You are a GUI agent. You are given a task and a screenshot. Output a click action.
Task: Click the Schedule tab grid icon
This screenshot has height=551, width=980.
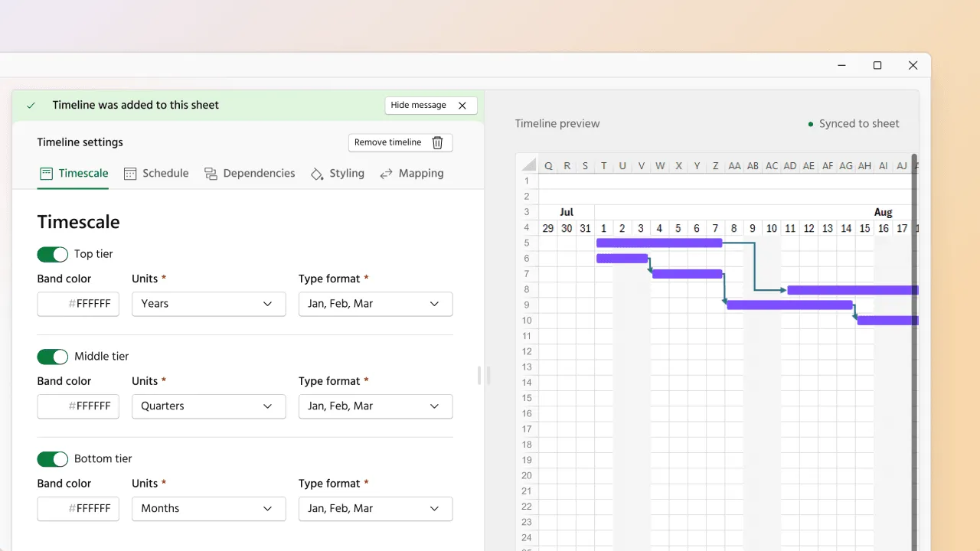tap(130, 174)
